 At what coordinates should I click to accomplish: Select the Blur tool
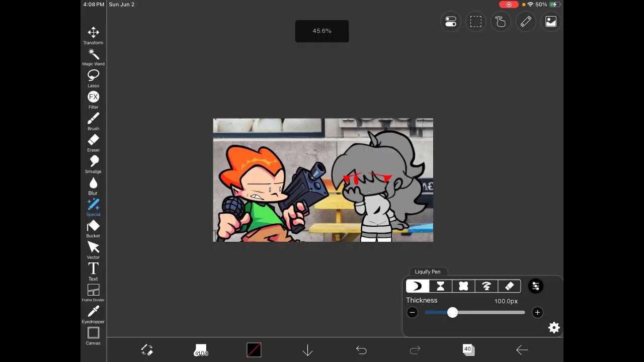pyautogui.click(x=93, y=186)
